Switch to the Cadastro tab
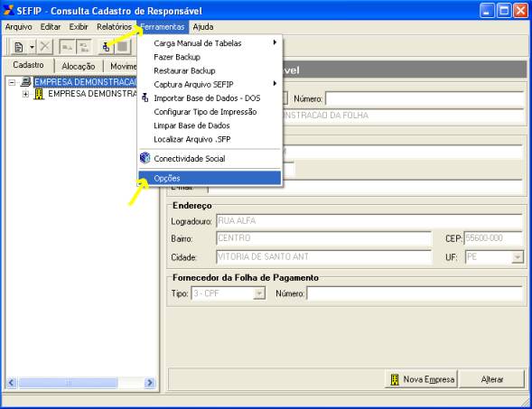 click(29, 65)
